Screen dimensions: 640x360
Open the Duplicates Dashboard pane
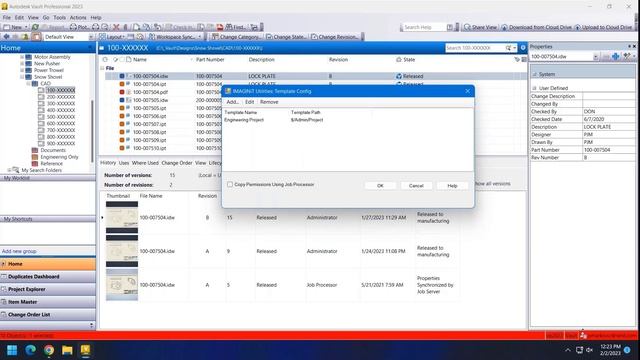pyautogui.click(x=48, y=276)
